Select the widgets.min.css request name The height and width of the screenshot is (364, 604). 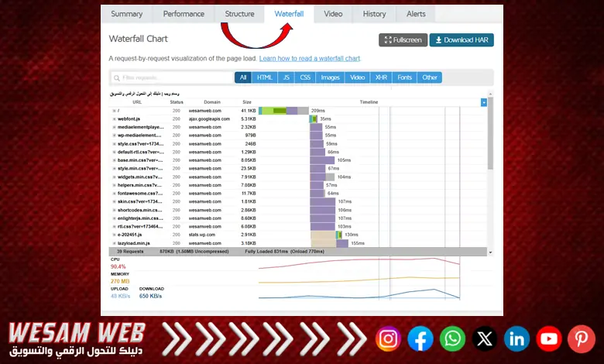pyautogui.click(x=140, y=177)
